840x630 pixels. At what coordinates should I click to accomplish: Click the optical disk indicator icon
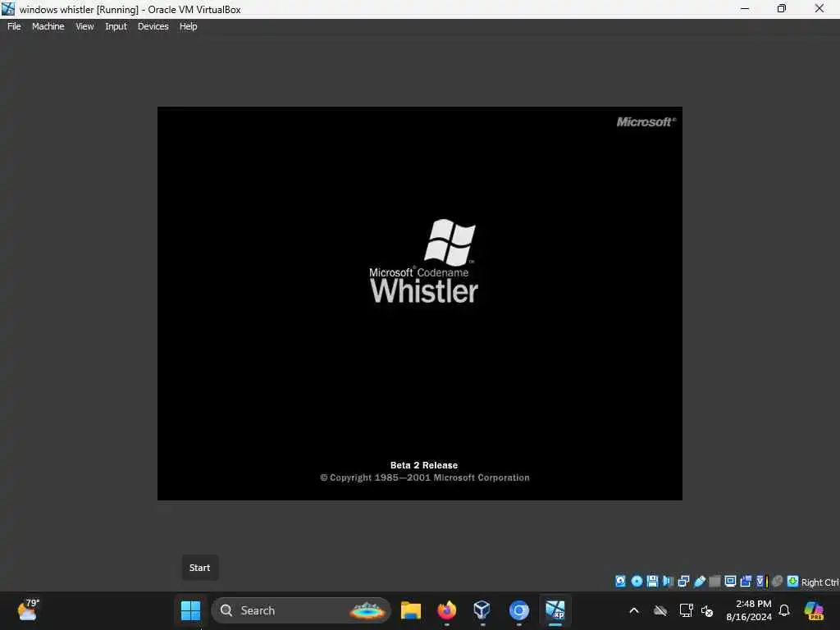click(637, 582)
